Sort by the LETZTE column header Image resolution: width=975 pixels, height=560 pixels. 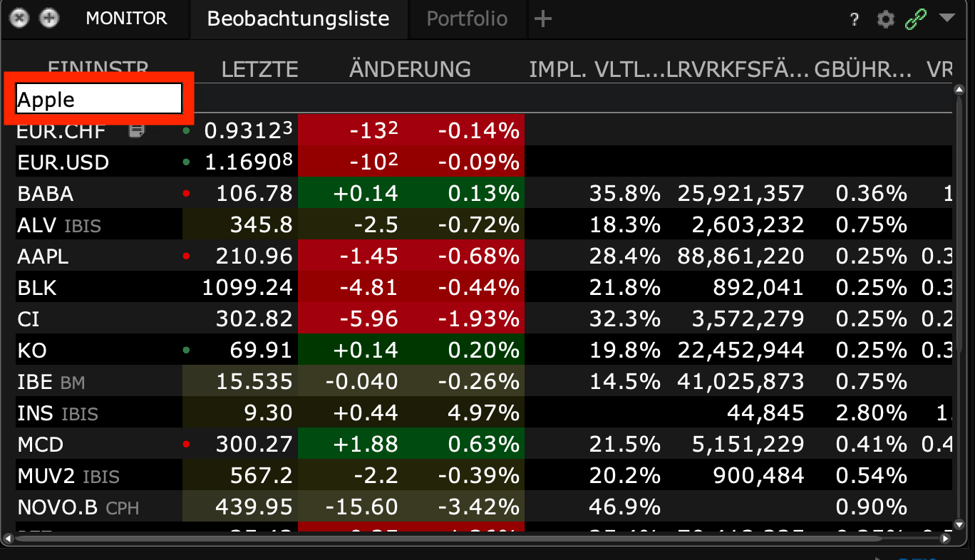(x=260, y=69)
